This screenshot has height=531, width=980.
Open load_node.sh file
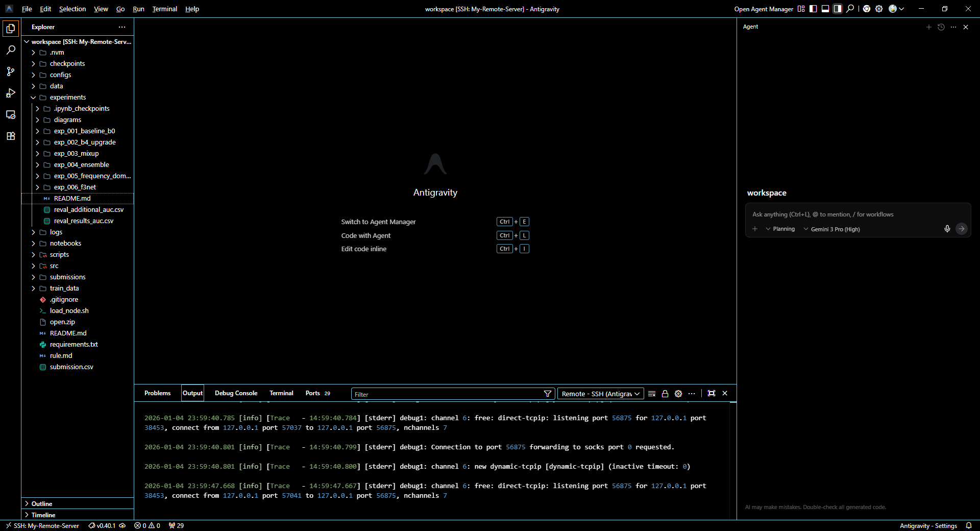78,311
